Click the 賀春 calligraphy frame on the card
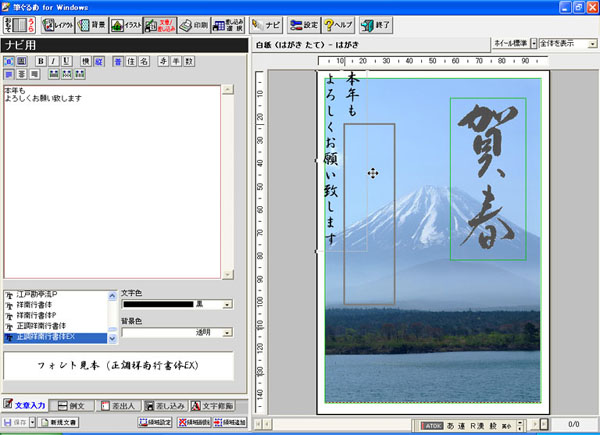 click(x=488, y=178)
